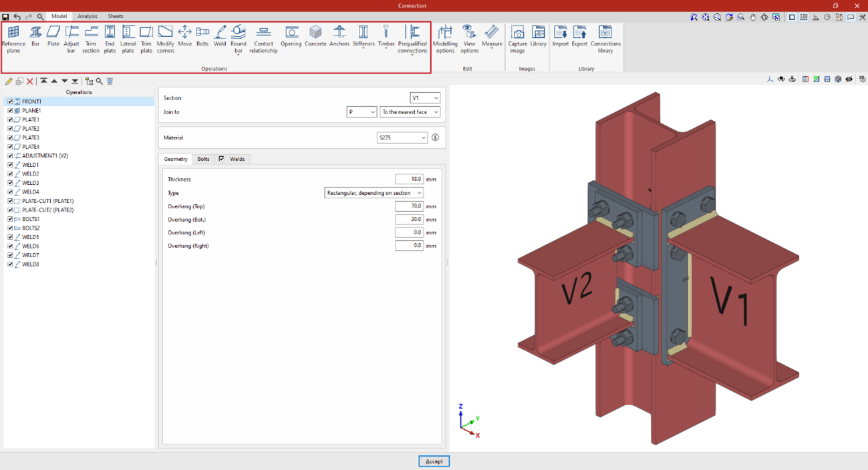Switch to the Geometry tab
868x470 pixels.
[176, 159]
